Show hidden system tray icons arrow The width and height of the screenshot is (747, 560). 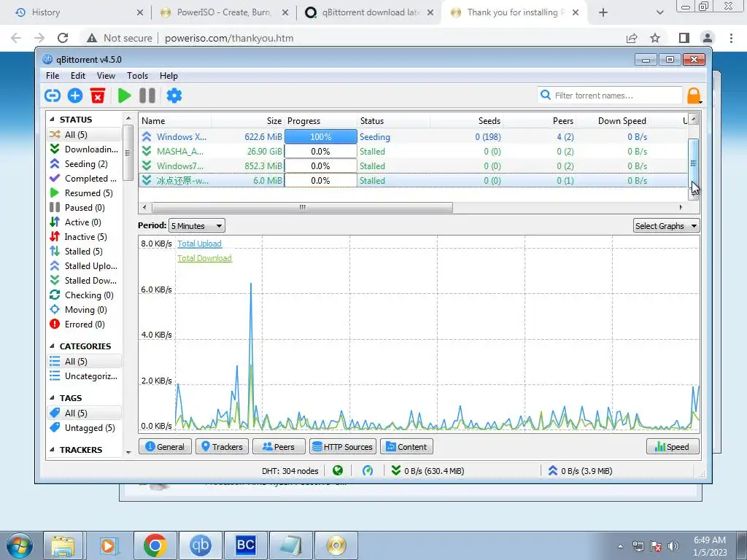(620, 546)
